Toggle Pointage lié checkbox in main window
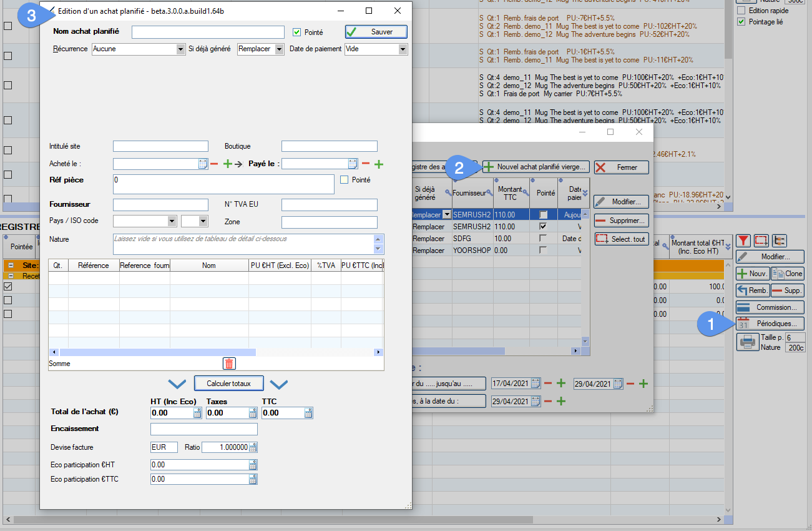 click(x=741, y=22)
